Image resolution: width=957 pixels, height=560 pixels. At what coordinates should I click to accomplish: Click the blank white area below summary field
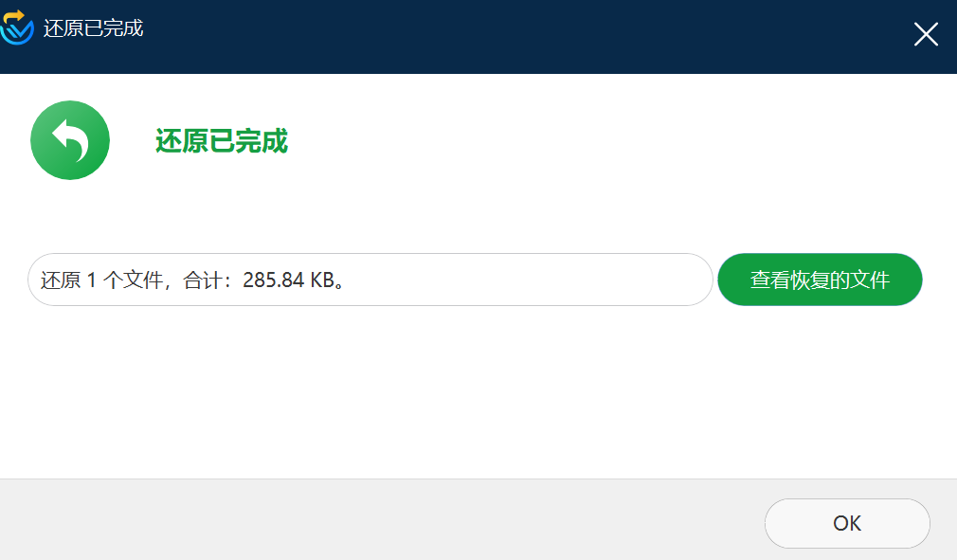coord(476,390)
